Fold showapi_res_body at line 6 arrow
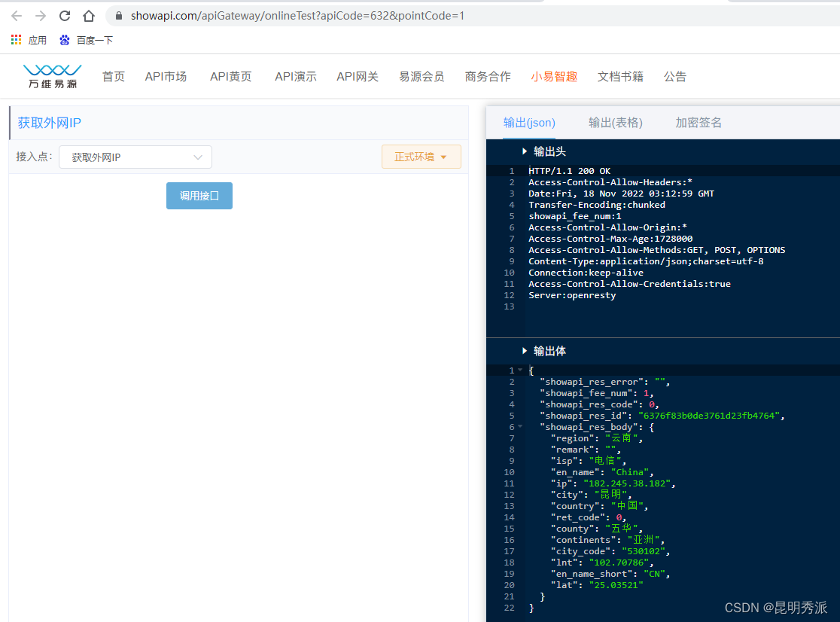Image resolution: width=840 pixels, height=622 pixels. (520, 426)
